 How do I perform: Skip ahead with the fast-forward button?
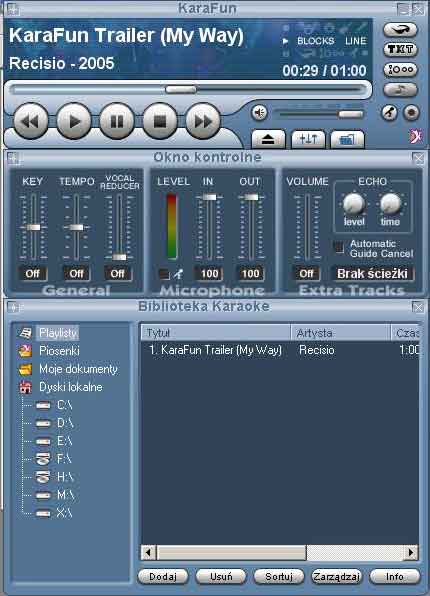203,121
